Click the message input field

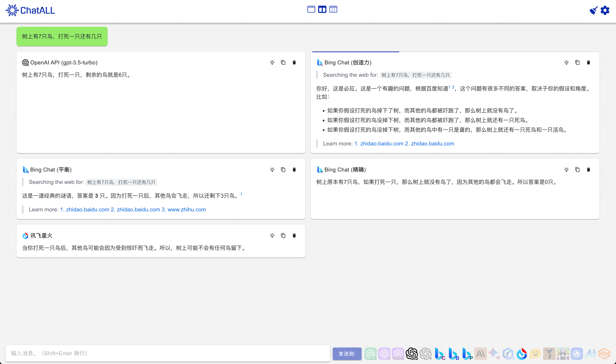(x=167, y=353)
